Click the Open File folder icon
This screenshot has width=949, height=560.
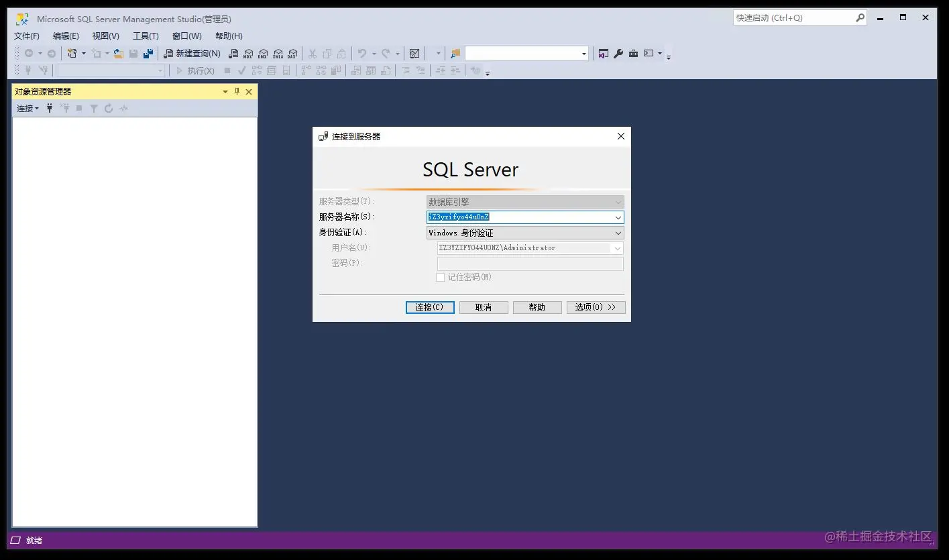119,54
